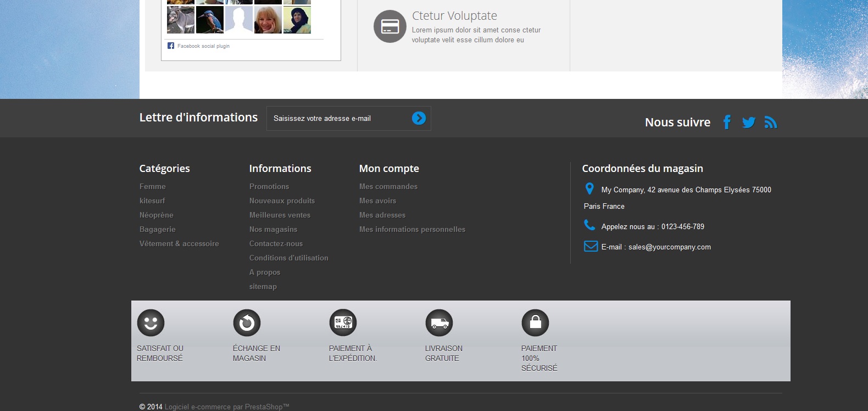
Task: Open the Twitter follow icon
Action: [749, 123]
